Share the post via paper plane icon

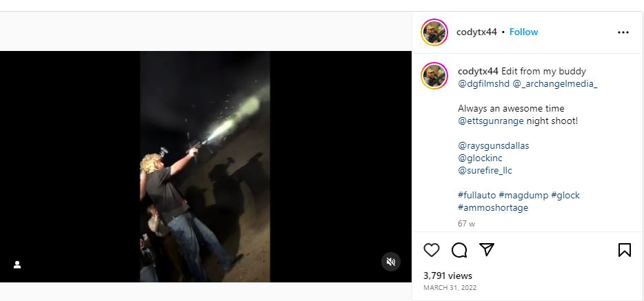[487, 250]
